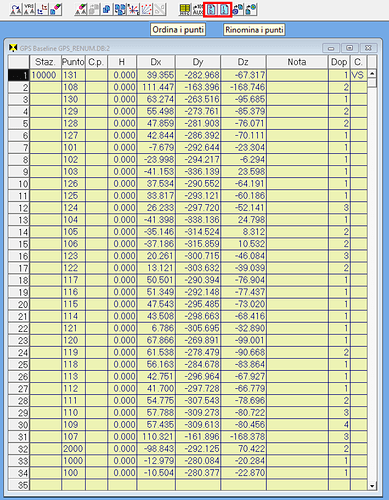Click the blue overlapping documents toolbar icon
The width and height of the screenshot is (389, 500).
click(107, 10)
